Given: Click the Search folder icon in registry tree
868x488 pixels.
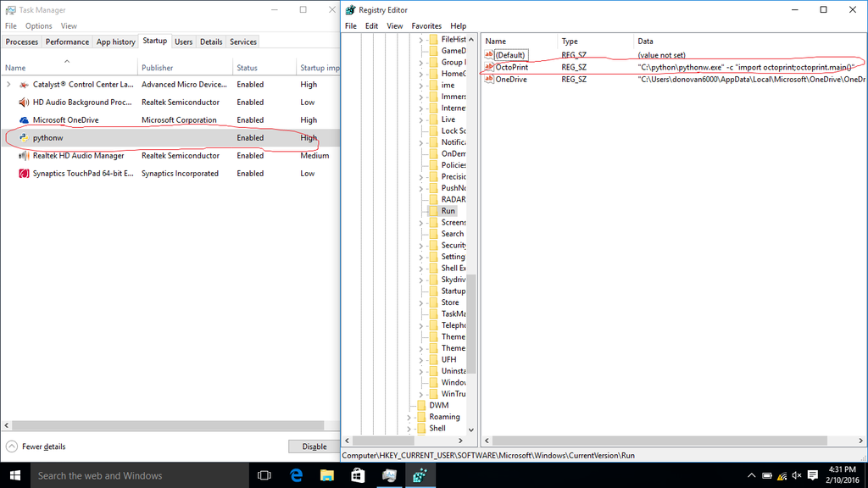Looking at the screenshot, I should (433, 234).
